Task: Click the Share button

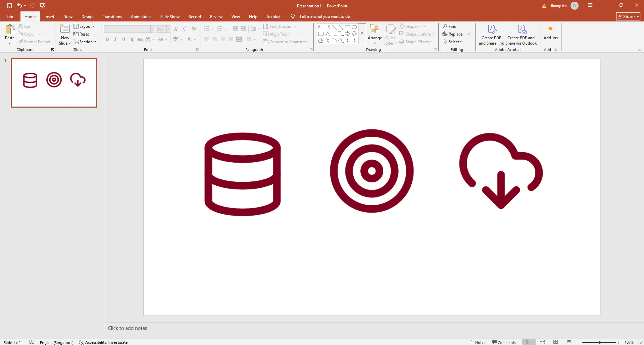Action: pos(628,16)
